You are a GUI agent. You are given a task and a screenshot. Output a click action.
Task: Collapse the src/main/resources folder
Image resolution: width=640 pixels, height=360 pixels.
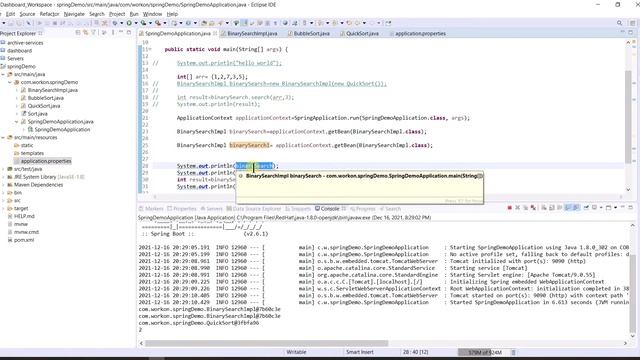click(3, 138)
